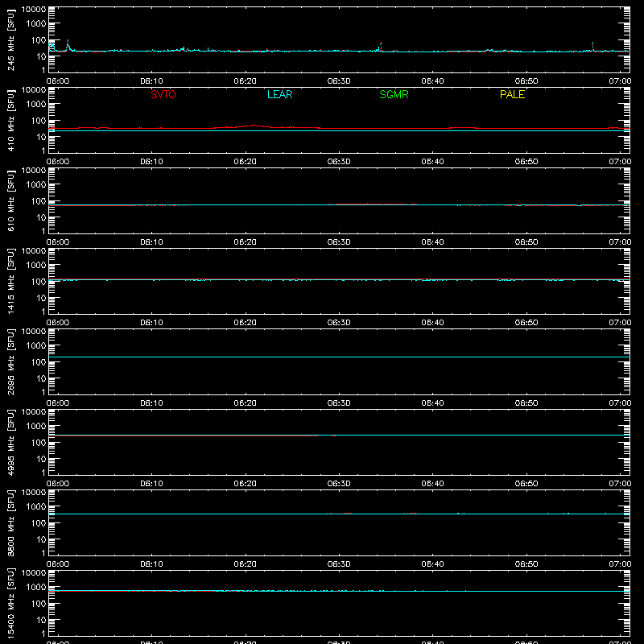Click 06:00 tick under the 610 MHz plot
644x644 pixels.
(x=58, y=242)
